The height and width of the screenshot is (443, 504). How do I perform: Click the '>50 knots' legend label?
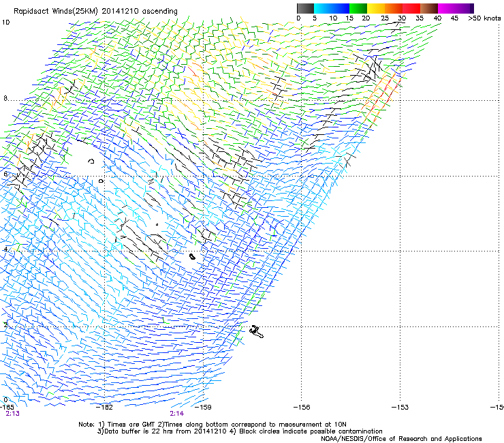click(x=484, y=18)
